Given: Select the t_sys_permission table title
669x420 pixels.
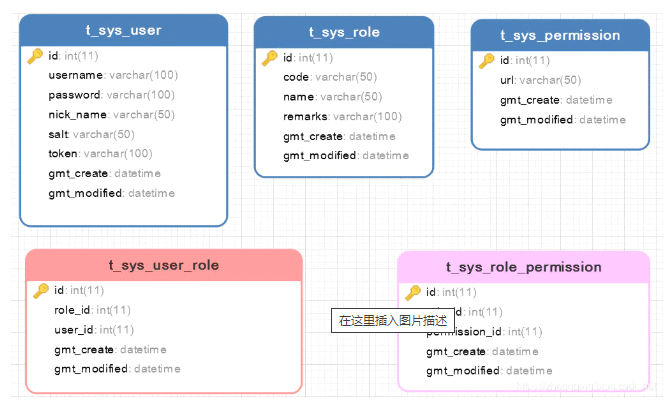Looking at the screenshot, I should pos(560,35).
